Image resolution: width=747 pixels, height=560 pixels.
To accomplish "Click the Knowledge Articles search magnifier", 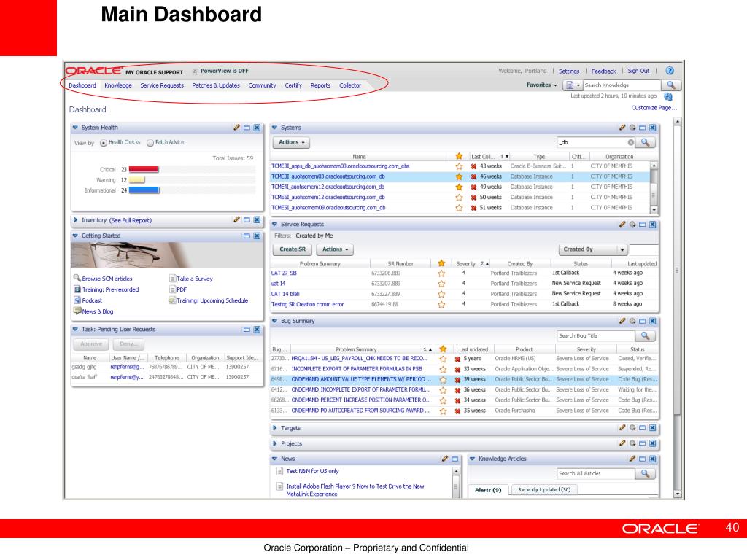I will pyautogui.click(x=645, y=473).
